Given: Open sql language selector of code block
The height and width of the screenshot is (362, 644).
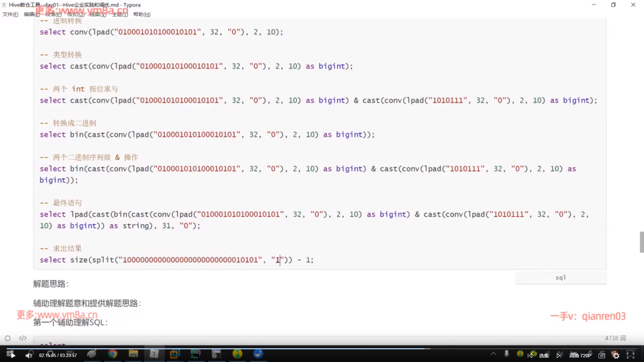Looking at the screenshot, I should tap(560, 278).
